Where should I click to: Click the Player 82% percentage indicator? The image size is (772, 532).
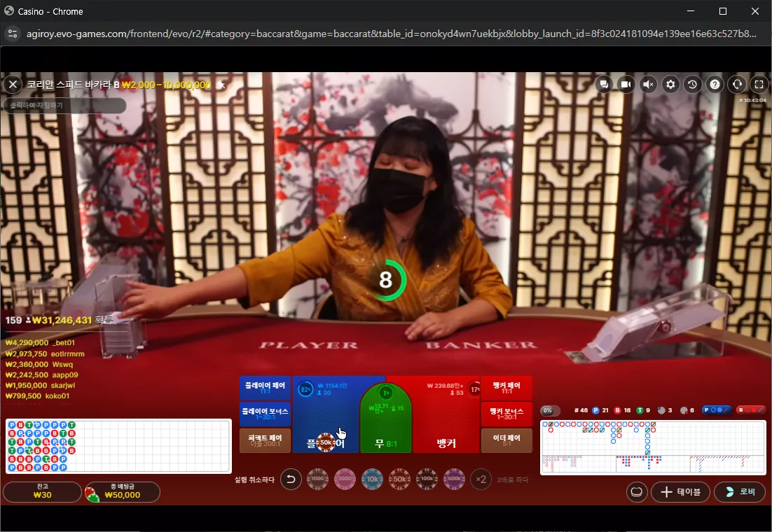[305, 389]
